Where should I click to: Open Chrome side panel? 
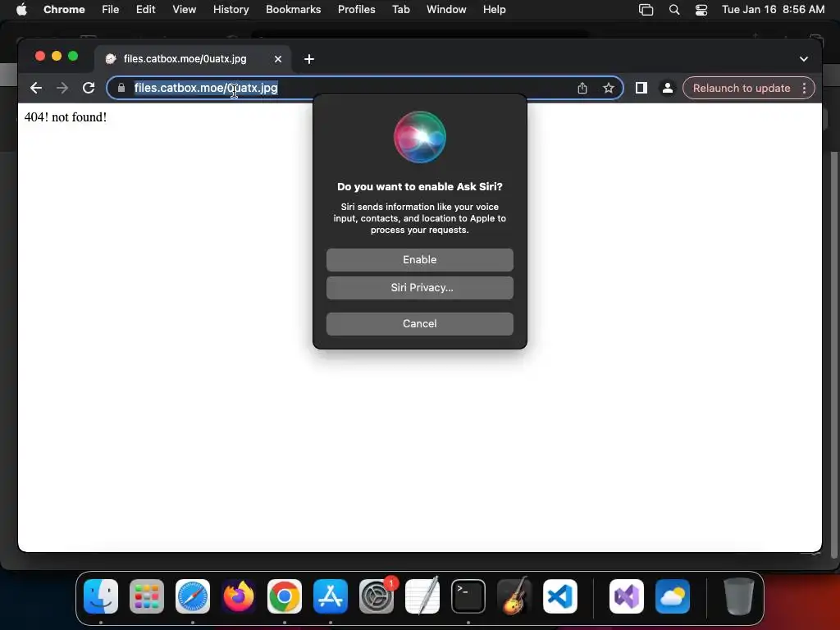tap(641, 88)
